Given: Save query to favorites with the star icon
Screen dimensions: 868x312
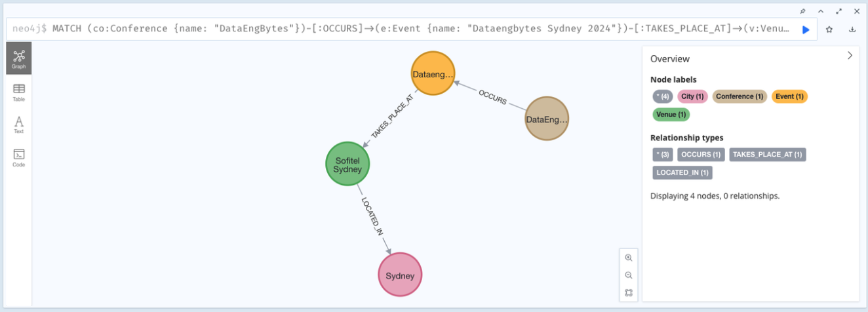Looking at the screenshot, I should (x=829, y=29).
